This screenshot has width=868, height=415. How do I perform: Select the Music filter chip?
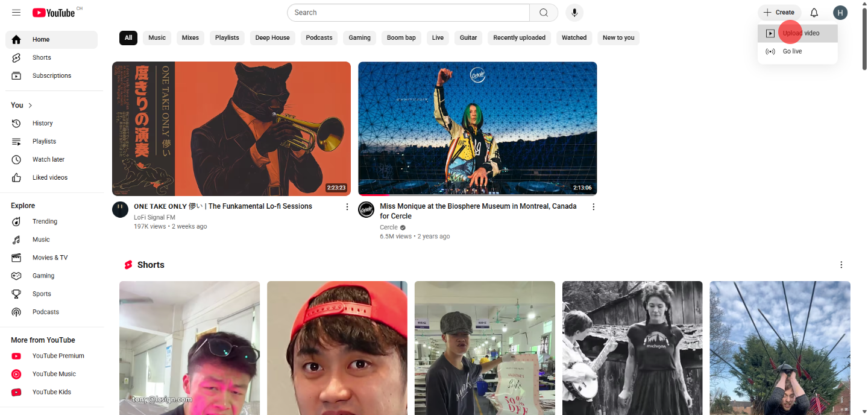pos(157,38)
